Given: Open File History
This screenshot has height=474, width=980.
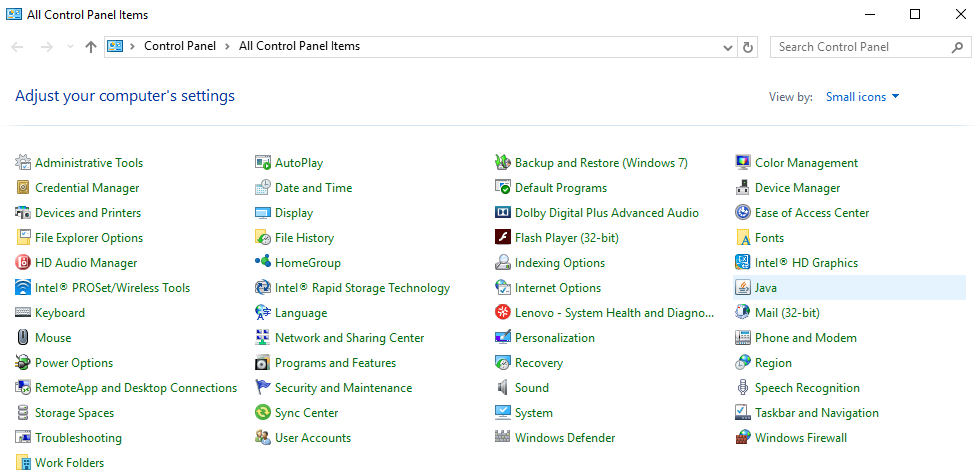Looking at the screenshot, I should pyautogui.click(x=304, y=238).
